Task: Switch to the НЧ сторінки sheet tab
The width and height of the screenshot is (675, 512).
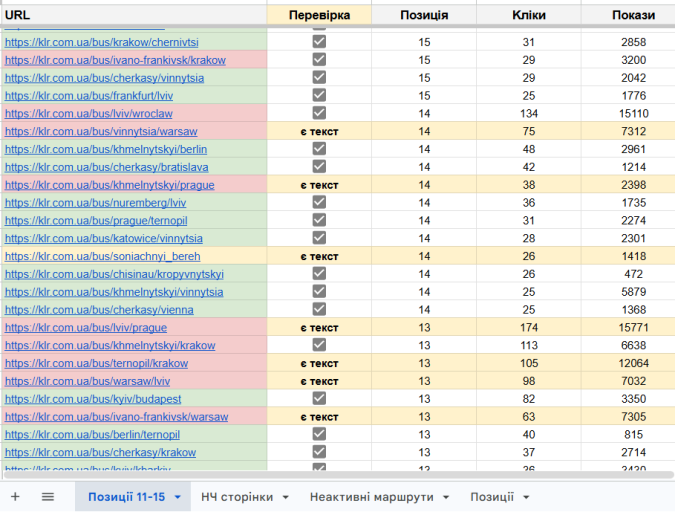Action: [x=237, y=497]
